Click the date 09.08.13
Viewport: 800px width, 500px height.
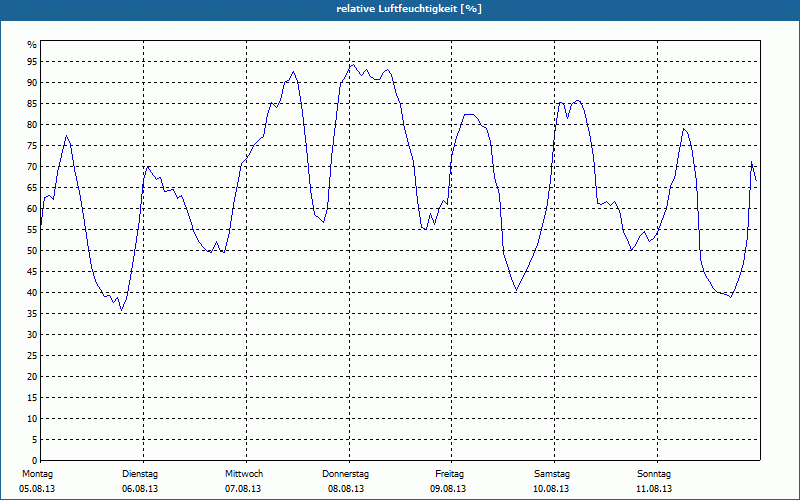click(x=448, y=489)
